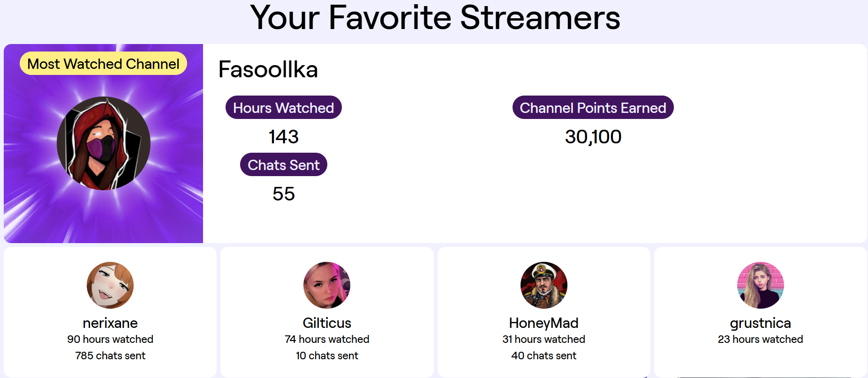
Task: Click the Gilticus profile avatar
Action: 327,285
